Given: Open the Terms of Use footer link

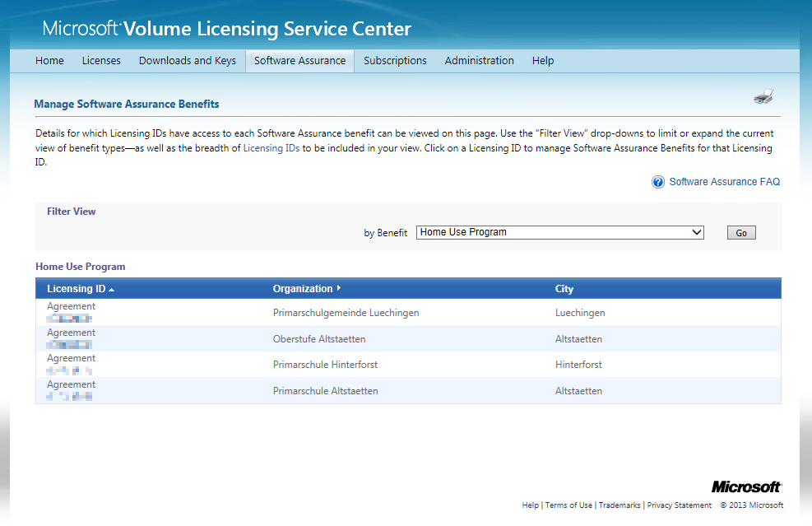Looking at the screenshot, I should point(568,505).
